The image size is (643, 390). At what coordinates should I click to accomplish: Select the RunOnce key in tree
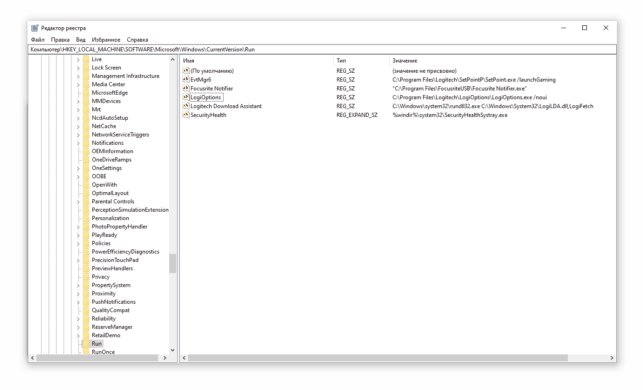(x=103, y=352)
